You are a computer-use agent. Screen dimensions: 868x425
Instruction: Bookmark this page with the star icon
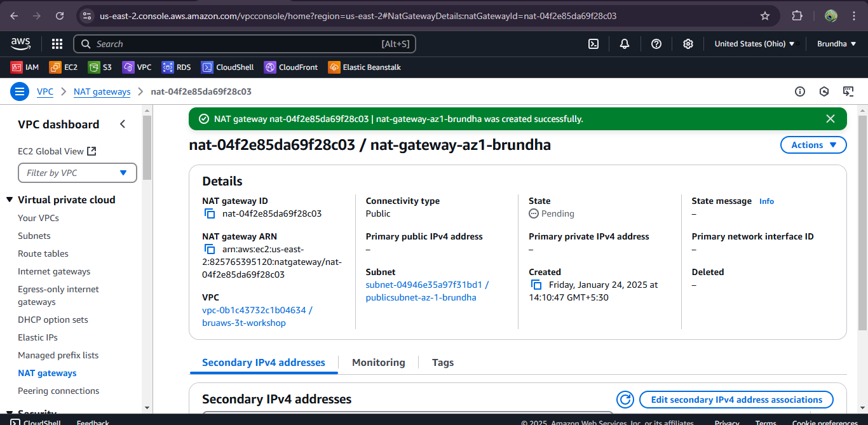pos(765,16)
